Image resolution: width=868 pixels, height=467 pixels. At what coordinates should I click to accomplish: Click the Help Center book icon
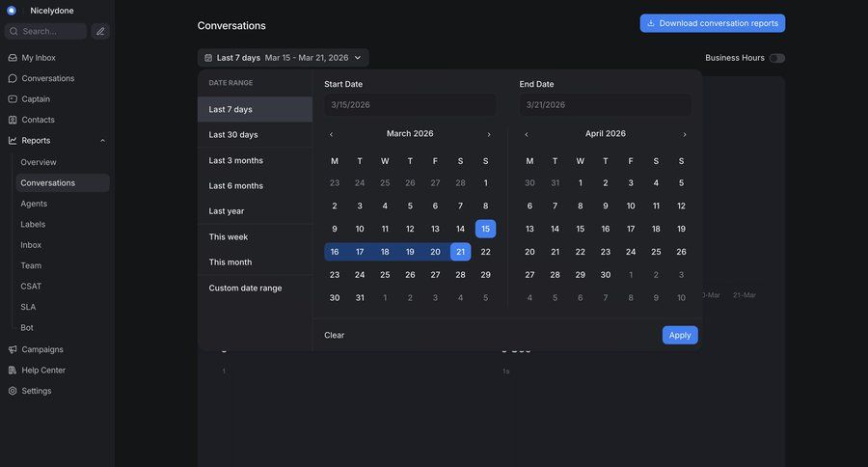click(13, 371)
